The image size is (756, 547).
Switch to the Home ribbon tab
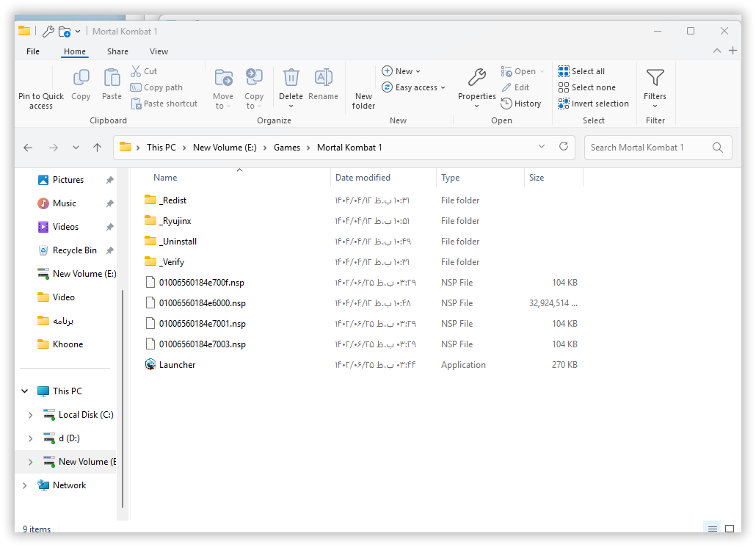pos(75,51)
